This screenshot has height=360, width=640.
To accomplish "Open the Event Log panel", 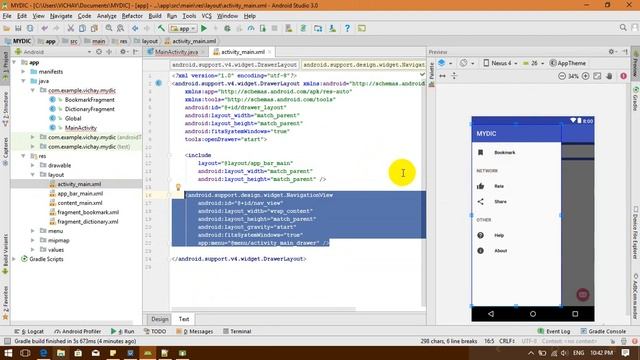I will tap(554, 331).
